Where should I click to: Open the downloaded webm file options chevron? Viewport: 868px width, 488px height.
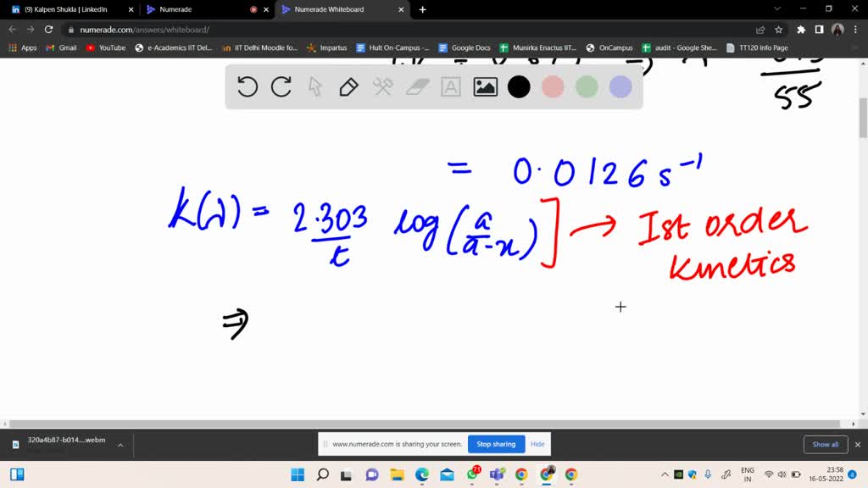[x=120, y=444]
